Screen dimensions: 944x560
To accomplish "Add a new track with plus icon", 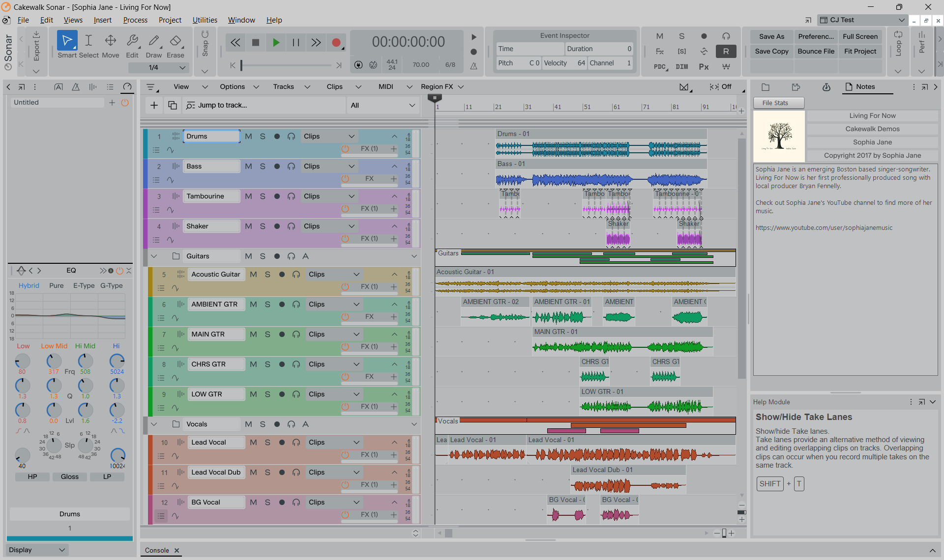I will pos(154,105).
